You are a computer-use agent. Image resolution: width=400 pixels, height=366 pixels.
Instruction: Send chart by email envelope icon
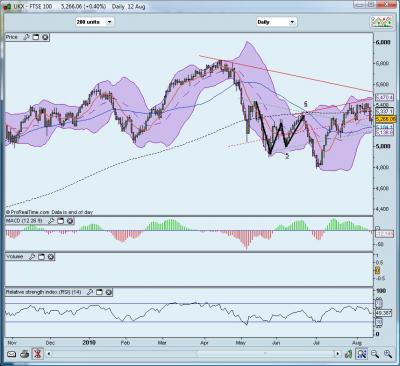(12, 354)
